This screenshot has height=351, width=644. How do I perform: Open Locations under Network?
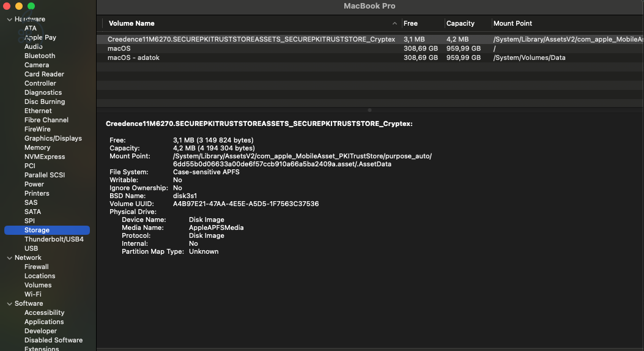pyautogui.click(x=39, y=276)
